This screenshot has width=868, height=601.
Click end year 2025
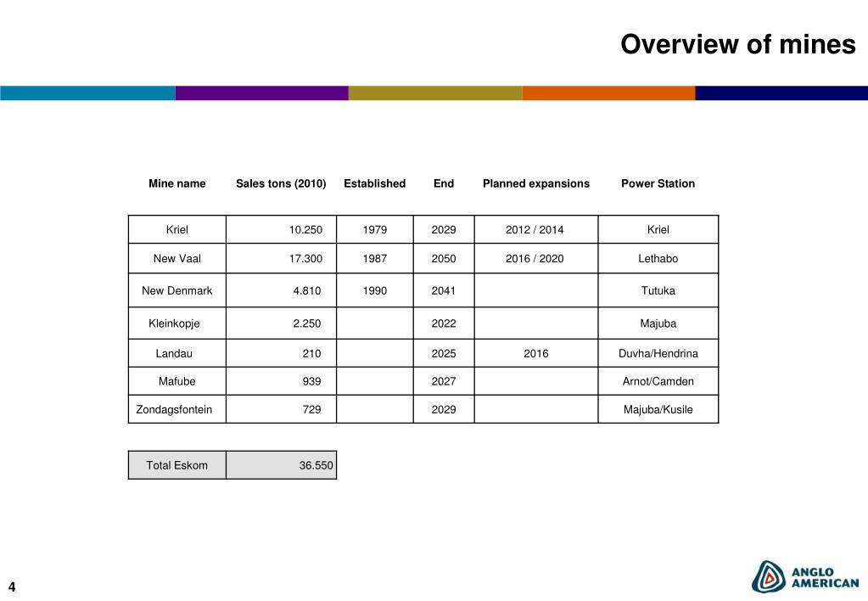tap(444, 353)
